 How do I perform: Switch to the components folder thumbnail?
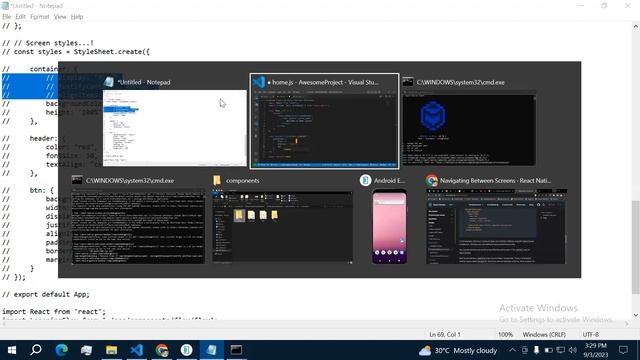click(282, 227)
